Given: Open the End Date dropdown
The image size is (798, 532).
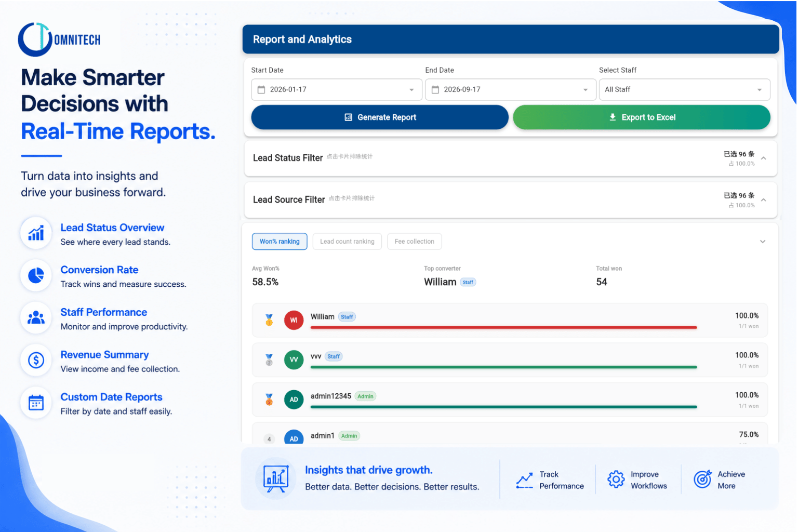Looking at the screenshot, I should [x=510, y=89].
